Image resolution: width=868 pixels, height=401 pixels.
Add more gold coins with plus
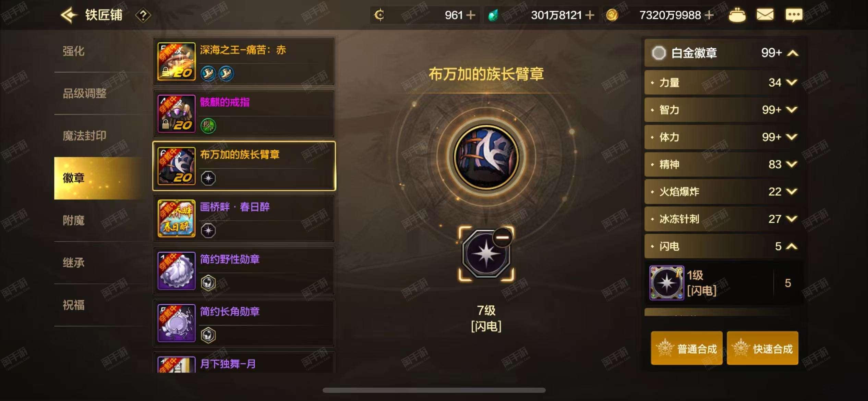point(709,15)
